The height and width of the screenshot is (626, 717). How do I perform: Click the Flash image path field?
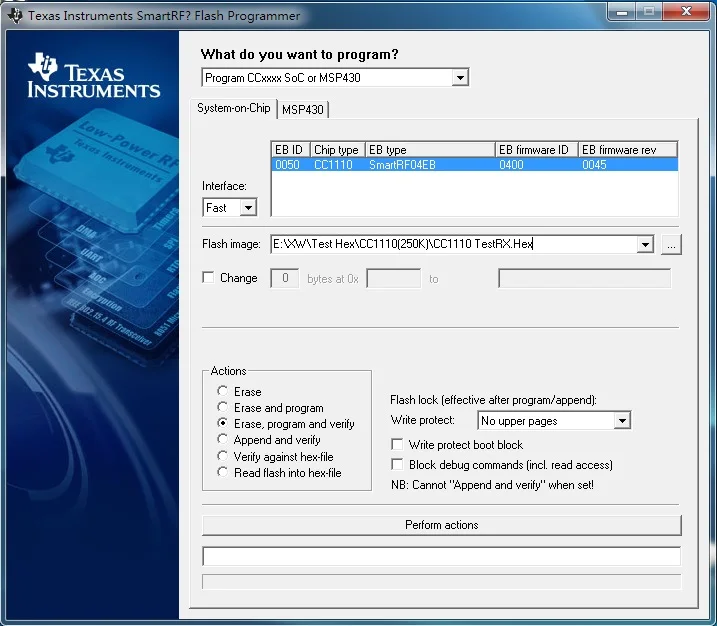pos(454,244)
